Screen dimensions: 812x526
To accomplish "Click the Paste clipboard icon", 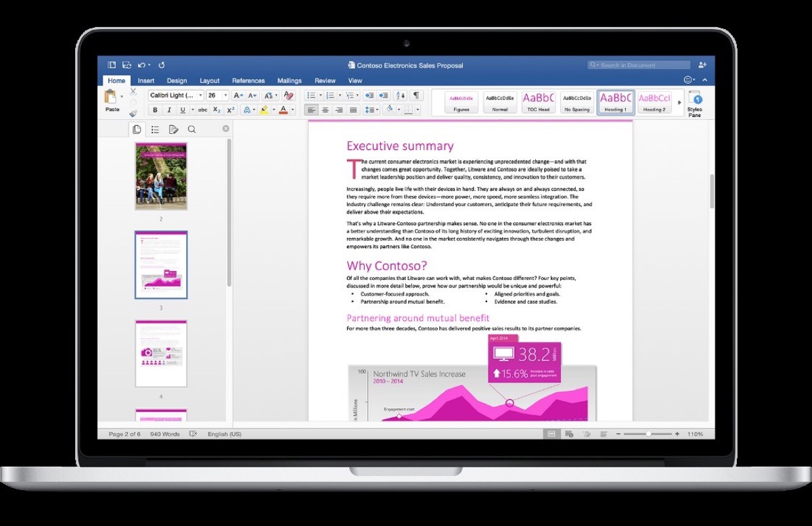I will click(x=111, y=97).
